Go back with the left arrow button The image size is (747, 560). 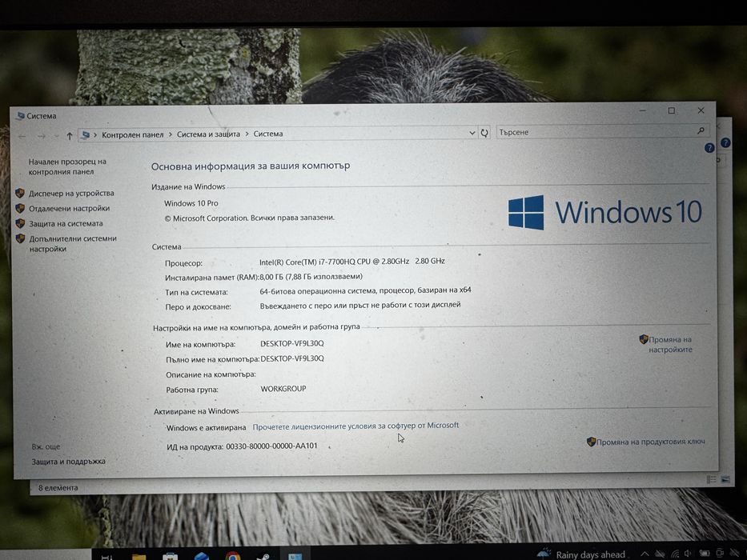click(22, 137)
